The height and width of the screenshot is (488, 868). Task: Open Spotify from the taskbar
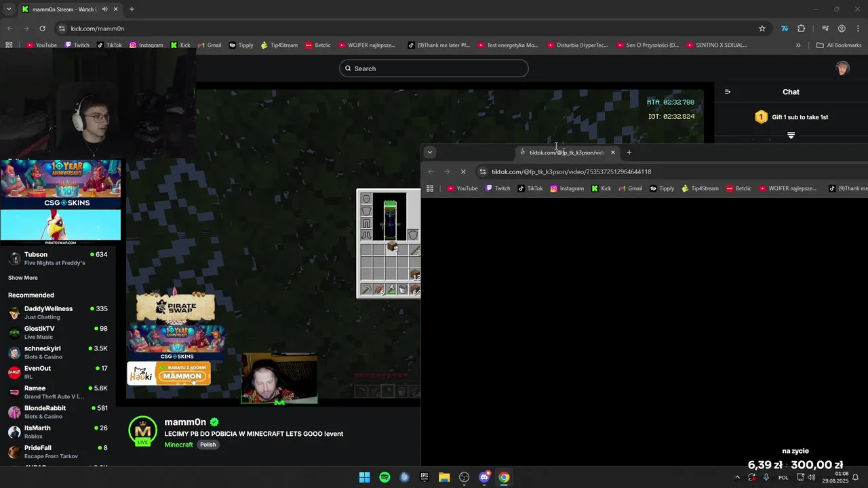pyautogui.click(x=384, y=477)
